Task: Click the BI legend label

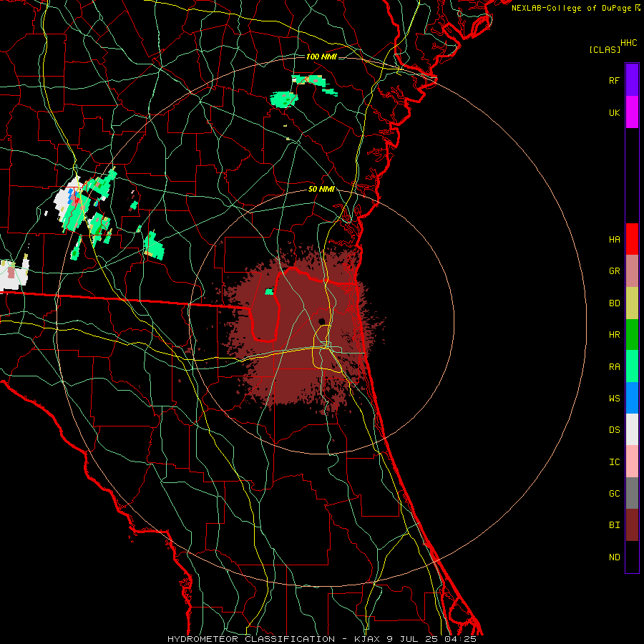Action: [614, 525]
